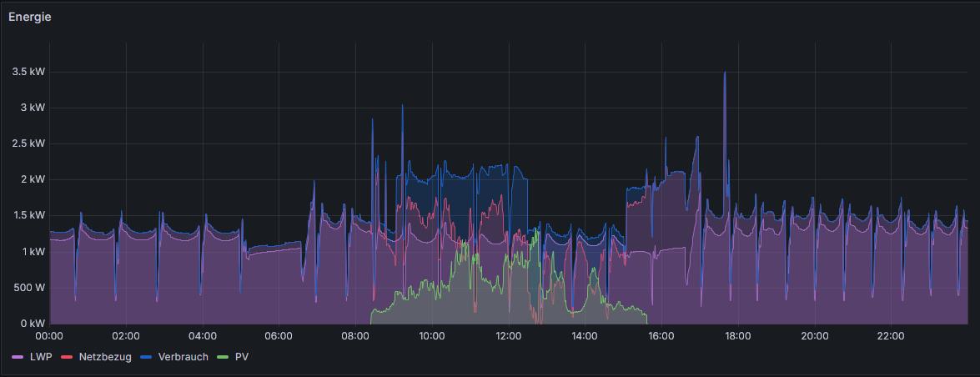Image resolution: width=980 pixels, height=377 pixels.
Task: Click the 500 W y-axis label
Action: [28, 288]
